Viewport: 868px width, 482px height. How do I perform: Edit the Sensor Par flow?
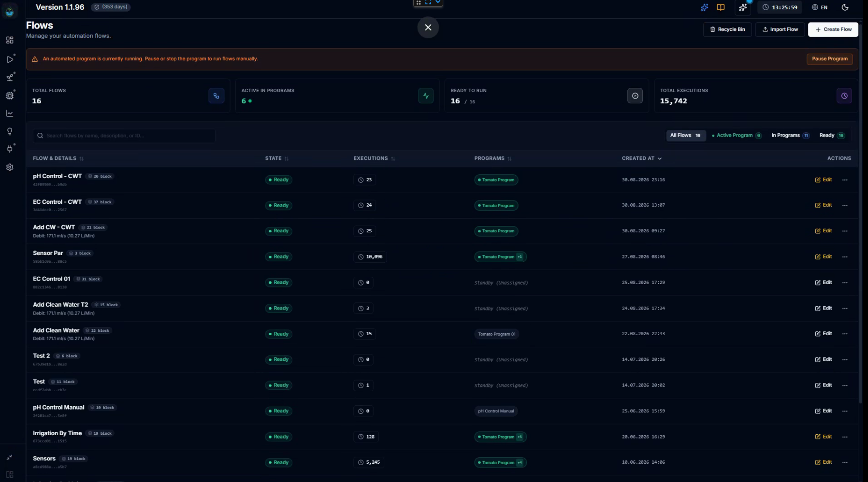pos(824,257)
